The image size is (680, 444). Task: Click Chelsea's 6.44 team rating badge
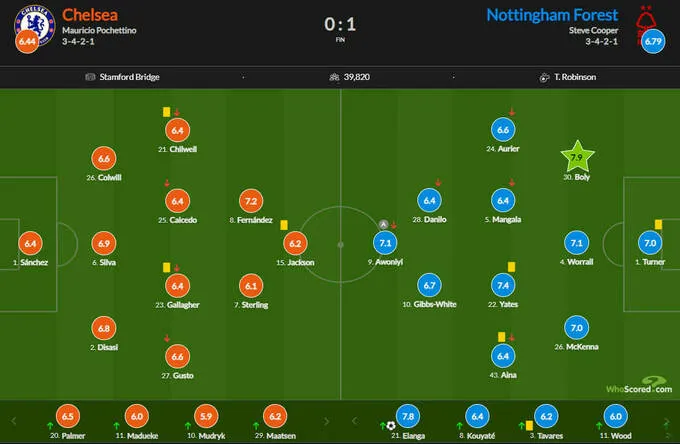coord(26,42)
